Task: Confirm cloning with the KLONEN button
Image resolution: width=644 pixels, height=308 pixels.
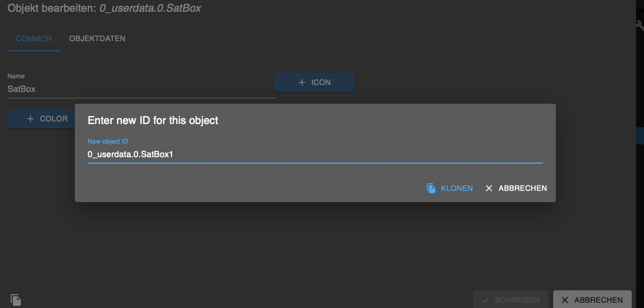Action: pyautogui.click(x=449, y=188)
